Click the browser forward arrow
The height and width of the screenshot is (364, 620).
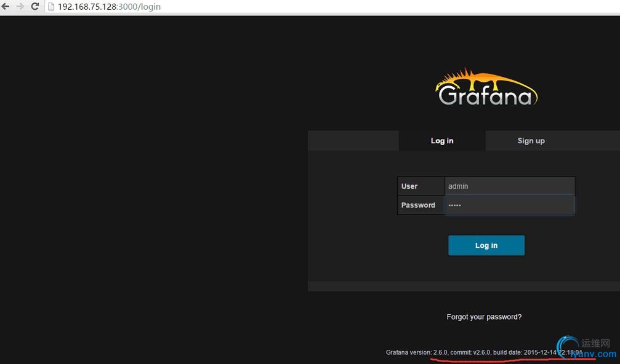(20, 6)
